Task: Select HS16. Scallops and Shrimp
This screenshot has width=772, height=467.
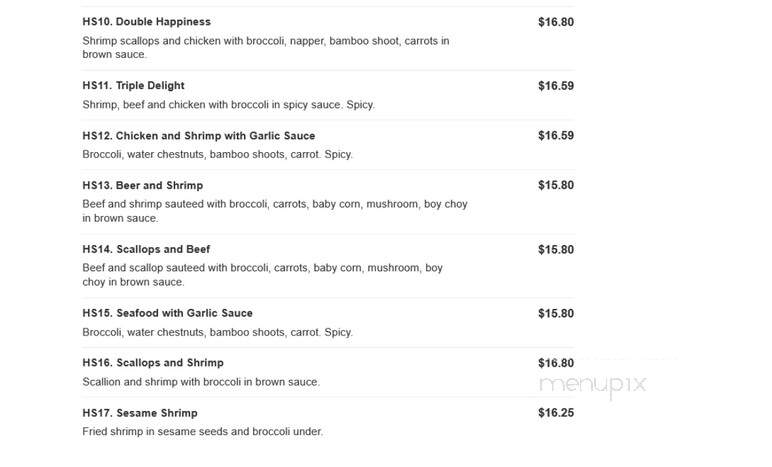Action: click(153, 363)
